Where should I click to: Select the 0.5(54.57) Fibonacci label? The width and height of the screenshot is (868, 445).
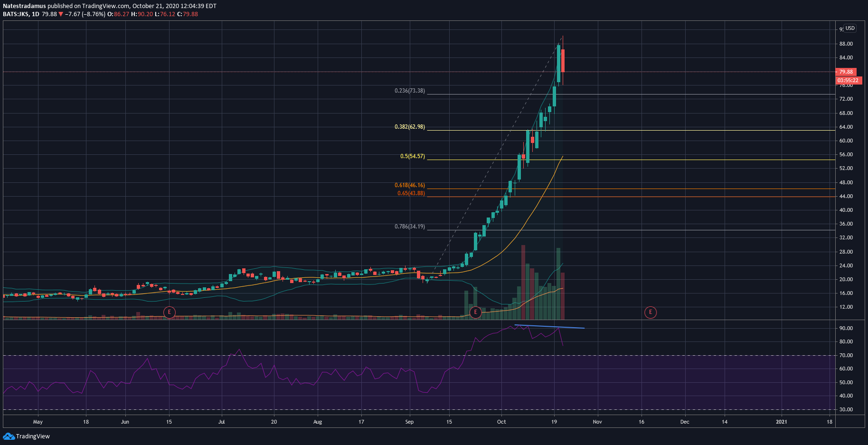click(413, 156)
